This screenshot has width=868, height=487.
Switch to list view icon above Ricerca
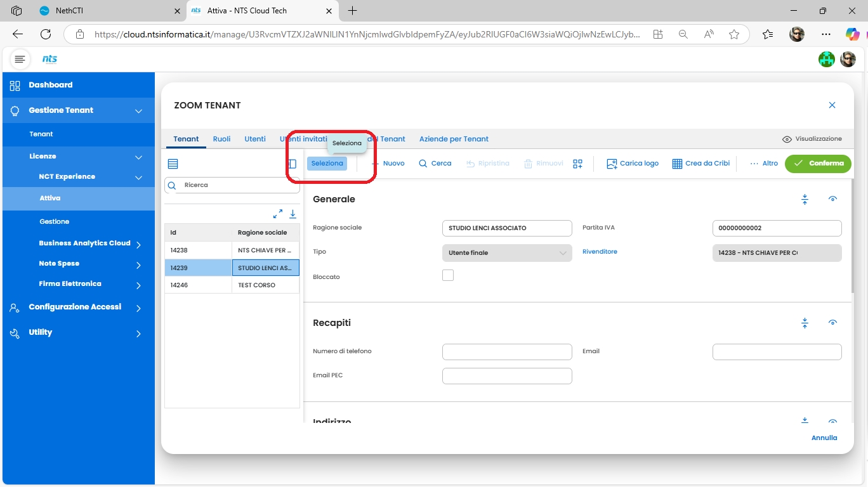coord(173,164)
